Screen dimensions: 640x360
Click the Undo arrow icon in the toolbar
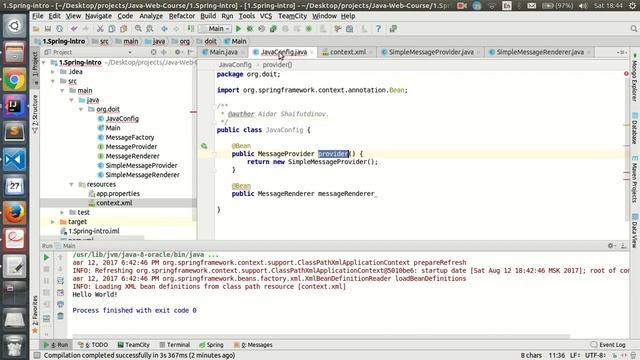(74, 29)
